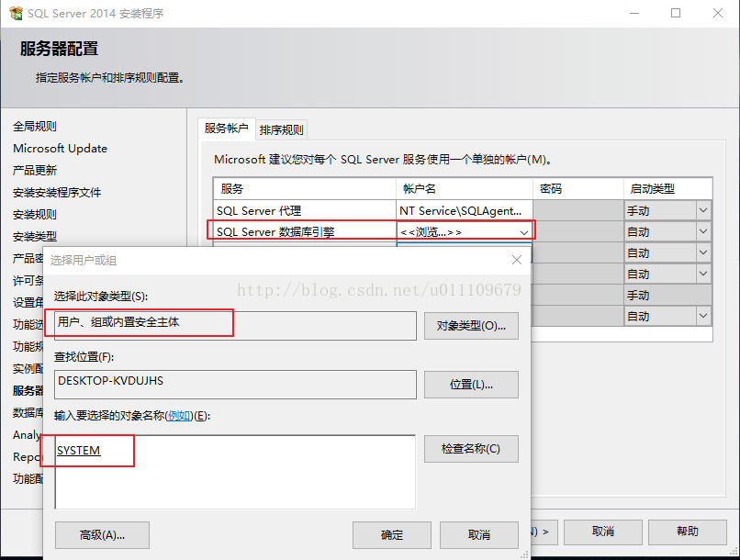
Task: Click the SQL Server setup title bar icon
Action: click(16, 13)
